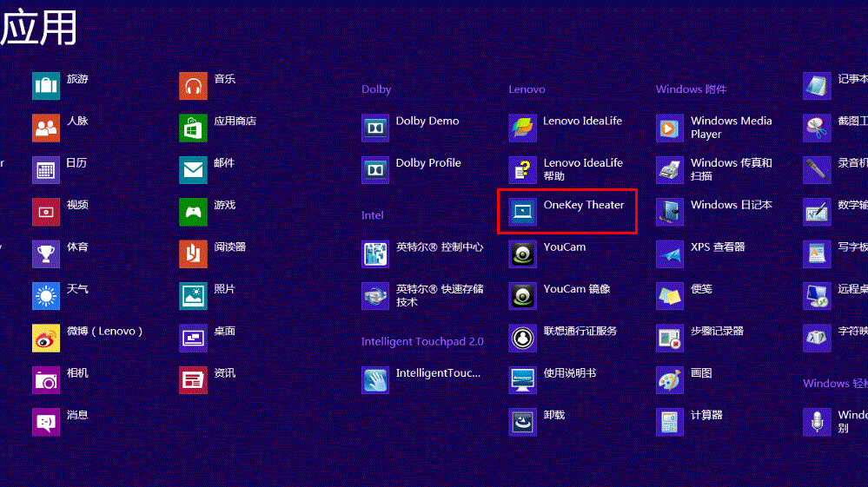The height and width of the screenshot is (487, 868).
Task: Open the 天气 weather app icon
Action: pyautogui.click(x=46, y=296)
